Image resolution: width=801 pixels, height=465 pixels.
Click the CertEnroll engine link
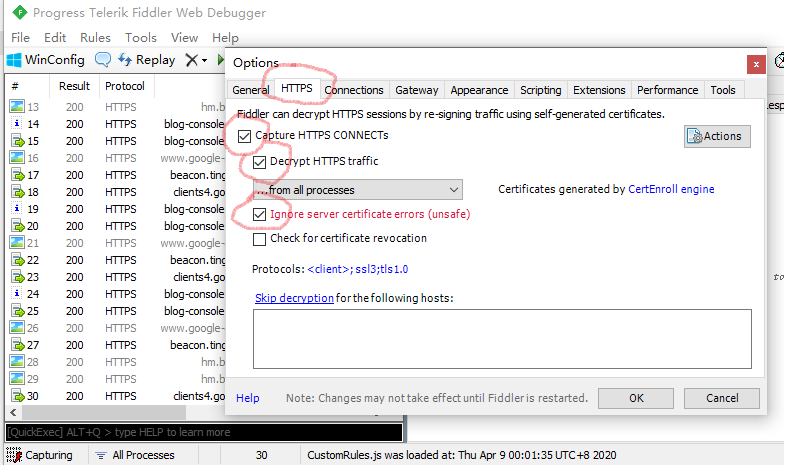[671, 189]
